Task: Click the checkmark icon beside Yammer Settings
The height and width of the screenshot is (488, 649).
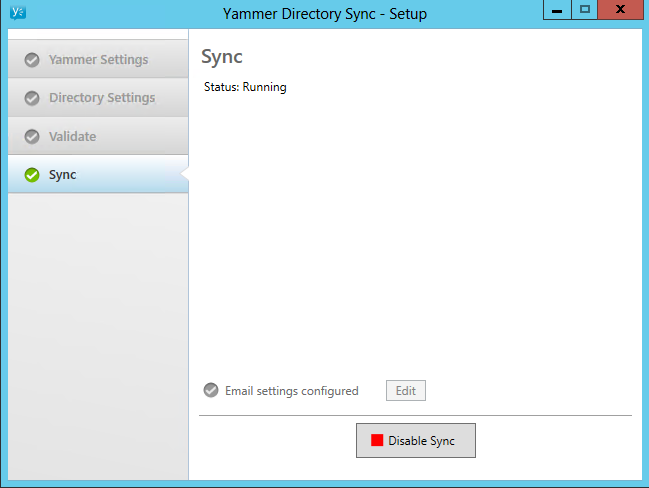Action: point(32,60)
